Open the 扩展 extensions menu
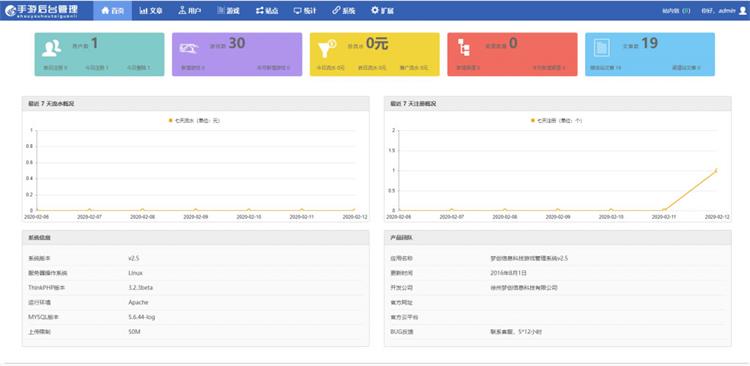The height and width of the screenshot is (366, 750). 382,11
